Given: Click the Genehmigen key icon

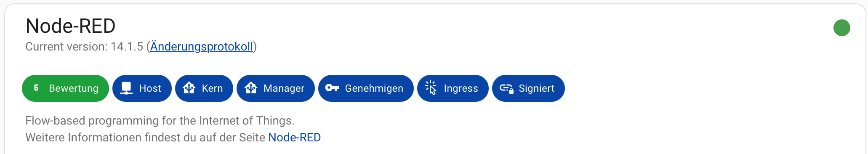Looking at the screenshot, I should (332, 88).
